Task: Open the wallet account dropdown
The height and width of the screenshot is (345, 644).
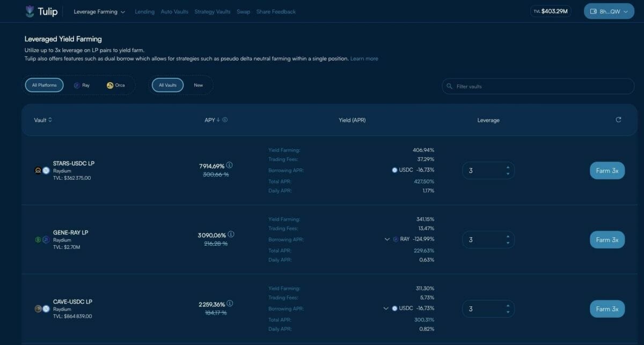Action: pos(609,11)
